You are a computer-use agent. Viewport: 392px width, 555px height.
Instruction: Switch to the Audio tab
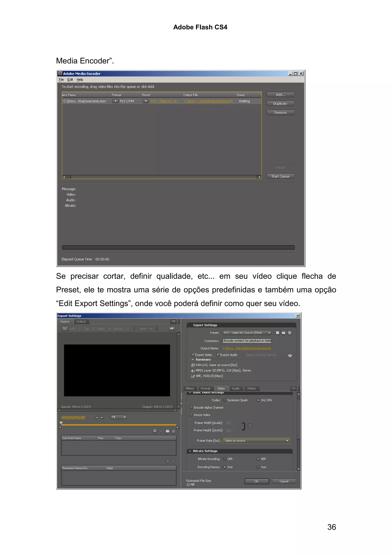(236, 388)
